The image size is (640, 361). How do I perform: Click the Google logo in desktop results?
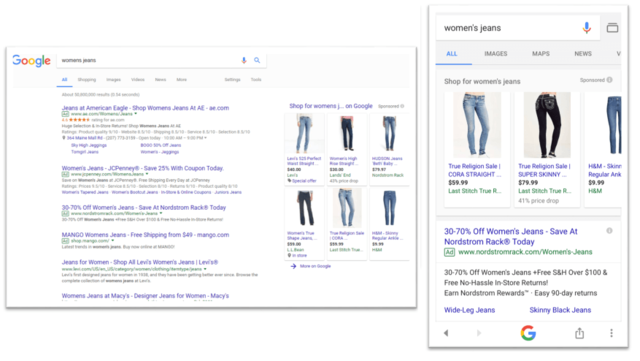pos(31,60)
